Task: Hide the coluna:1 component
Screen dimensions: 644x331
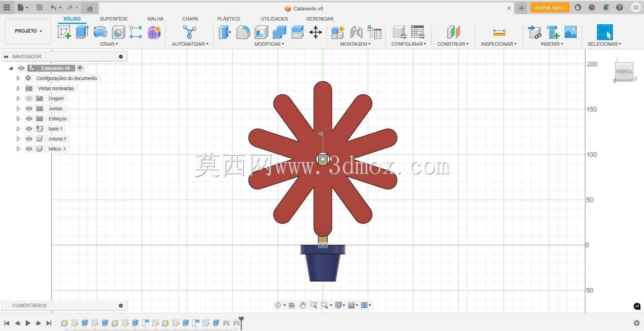Action: (29, 139)
